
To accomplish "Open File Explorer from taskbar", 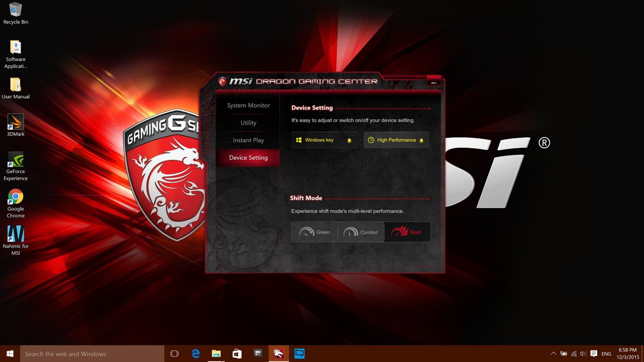I will pyautogui.click(x=216, y=354).
